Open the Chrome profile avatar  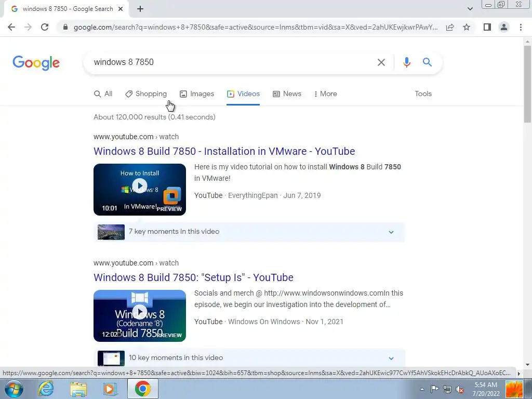(504, 27)
